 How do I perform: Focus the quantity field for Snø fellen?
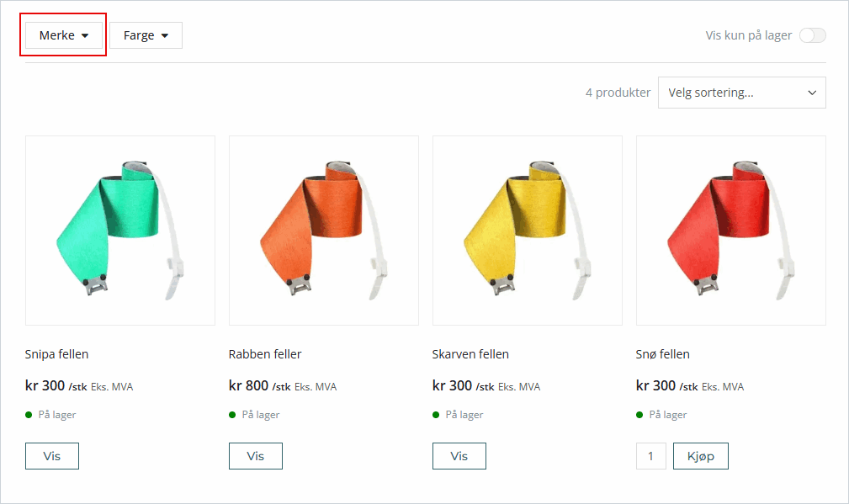(650, 456)
